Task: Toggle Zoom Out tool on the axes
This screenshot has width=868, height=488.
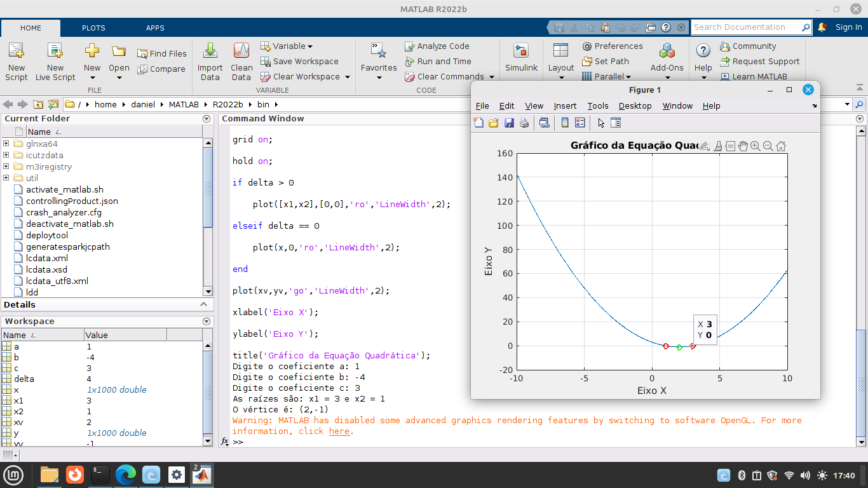Action: (x=768, y=146)
